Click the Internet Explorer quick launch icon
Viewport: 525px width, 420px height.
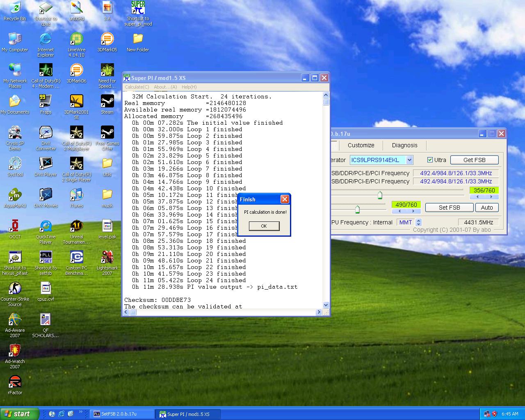(x=61, y=414)
